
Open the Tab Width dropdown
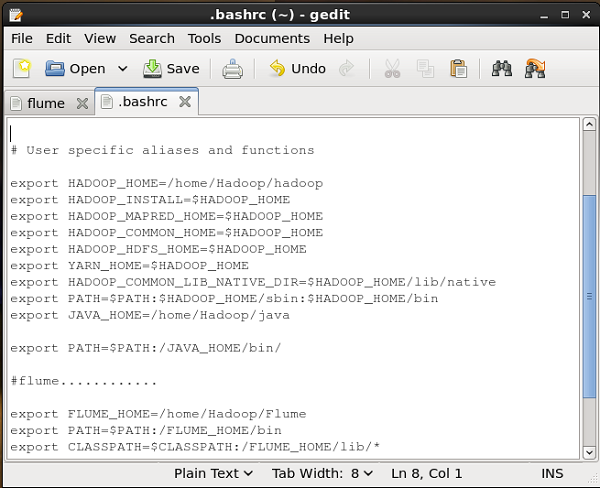click(x=324, y=473)
